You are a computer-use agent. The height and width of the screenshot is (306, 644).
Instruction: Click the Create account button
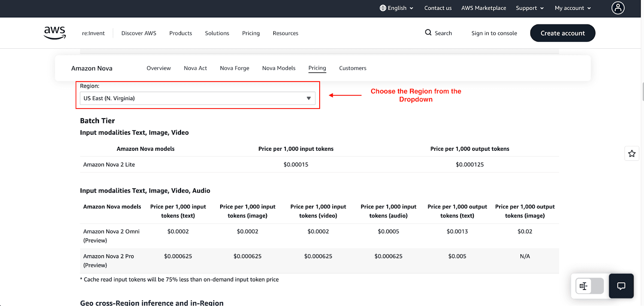(x=563, y=33)
